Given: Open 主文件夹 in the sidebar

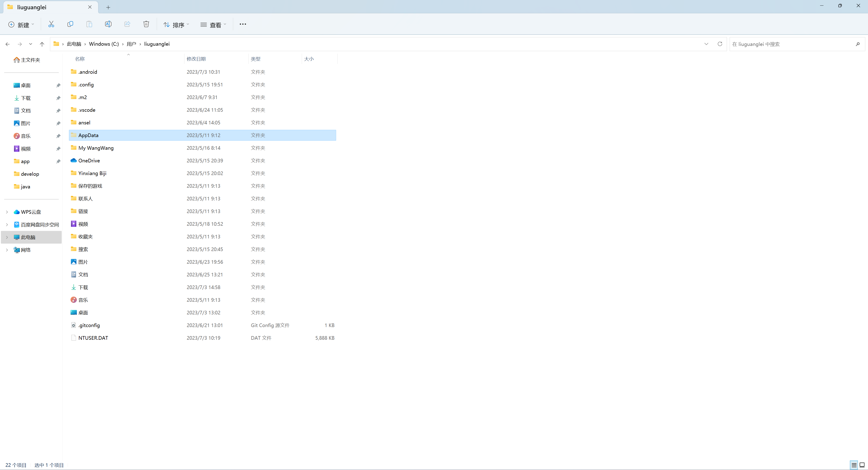Looking at the screenshot, I should [x=27, y=60].
